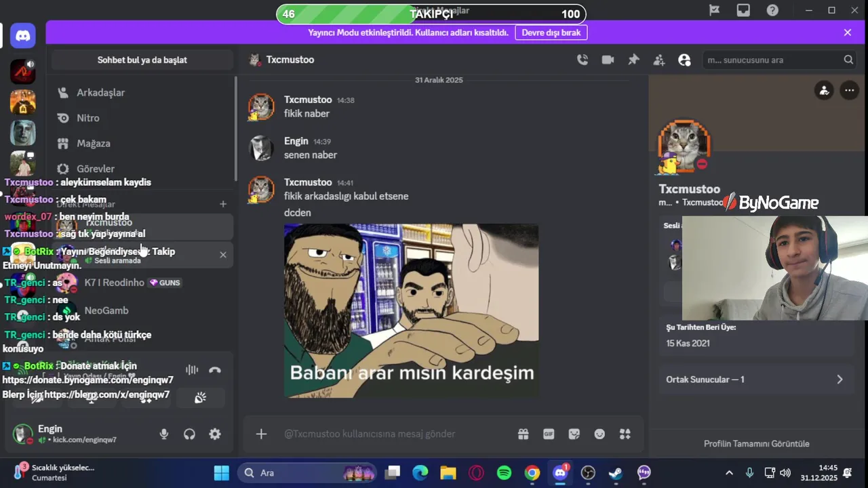The image size is (868, 488).
Task: Close the voice-call DM entry with X
Action: click(223, 255)
